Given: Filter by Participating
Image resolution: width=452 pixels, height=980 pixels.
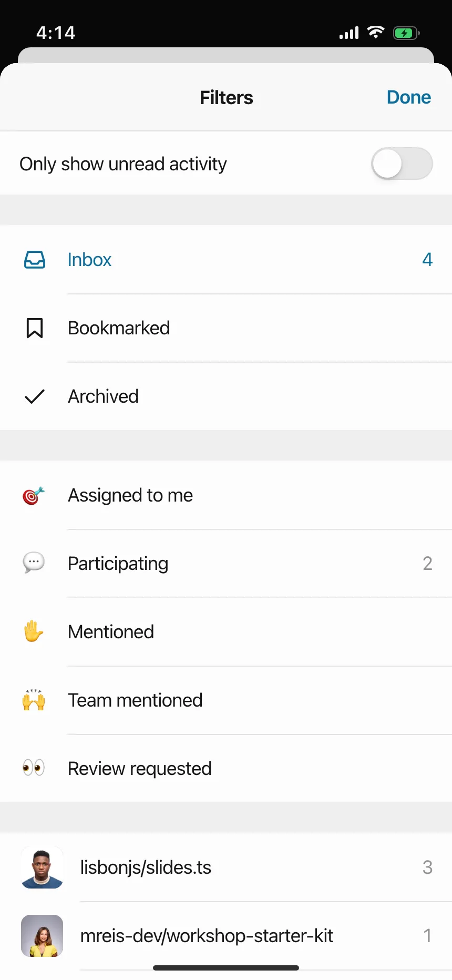Looking at the screenshot, I should [x=226, y=564].
